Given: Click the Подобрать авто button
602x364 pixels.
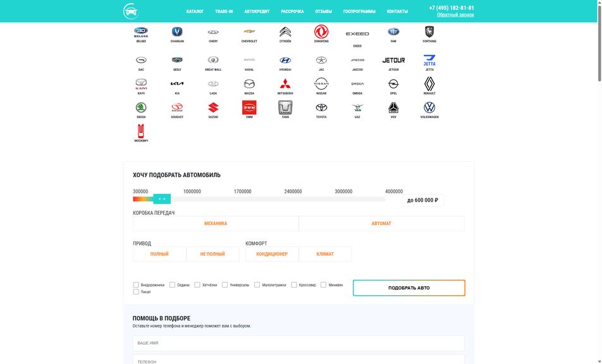Looking at the screenshot, I should (x=409, y=288).
